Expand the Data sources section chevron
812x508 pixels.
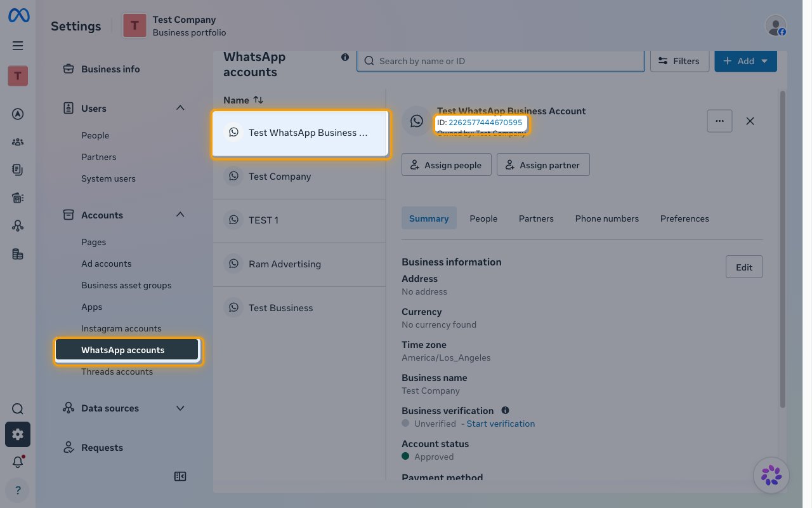(x=180, y=408)
